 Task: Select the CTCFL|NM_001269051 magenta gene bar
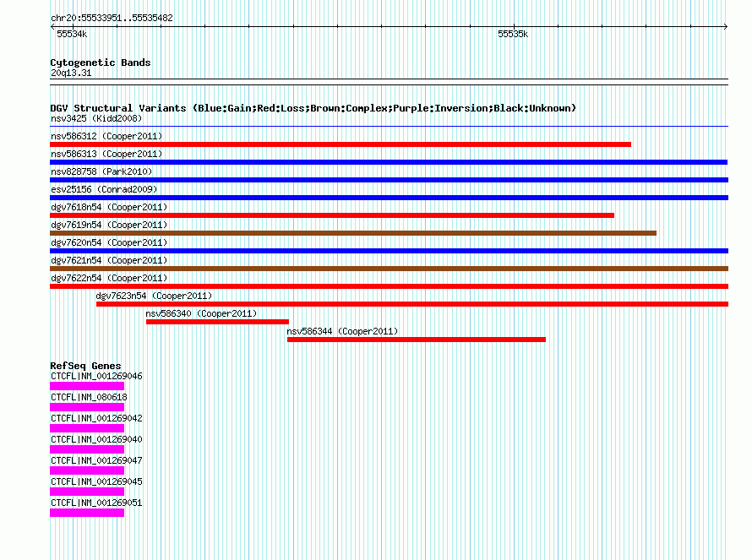coord(87,513)
